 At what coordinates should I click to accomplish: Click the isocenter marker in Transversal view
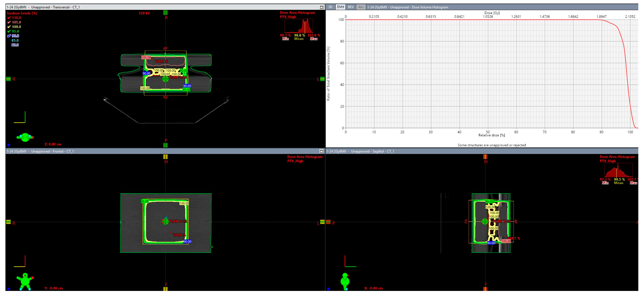click(165, 79)
